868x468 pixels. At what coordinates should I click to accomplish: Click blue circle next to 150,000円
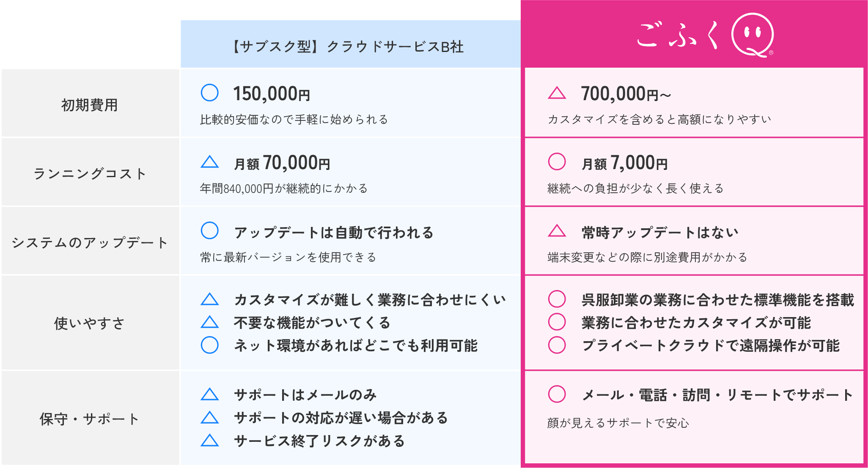click(x=210, y=93)
